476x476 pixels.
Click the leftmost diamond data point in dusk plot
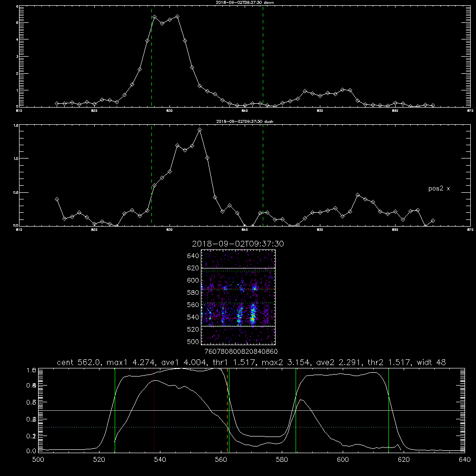(x=57, y=199)
